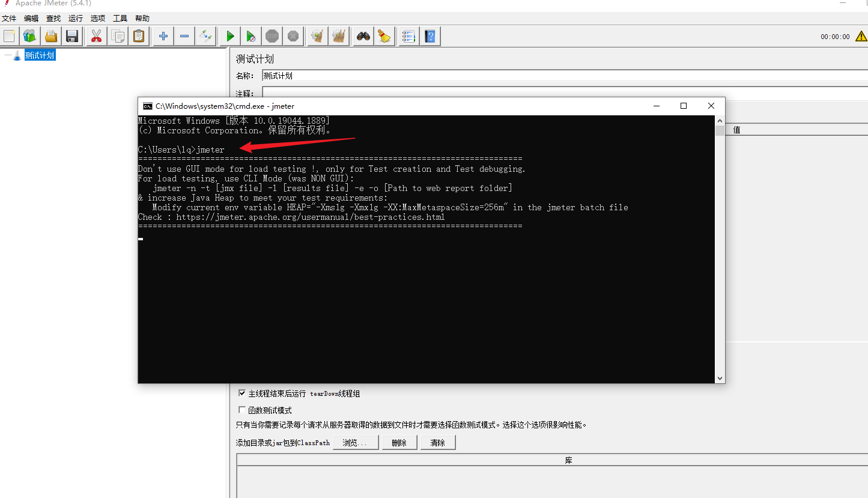Minimize the cmd.exe window
This screenshot has height=498, width=868.
655,106
